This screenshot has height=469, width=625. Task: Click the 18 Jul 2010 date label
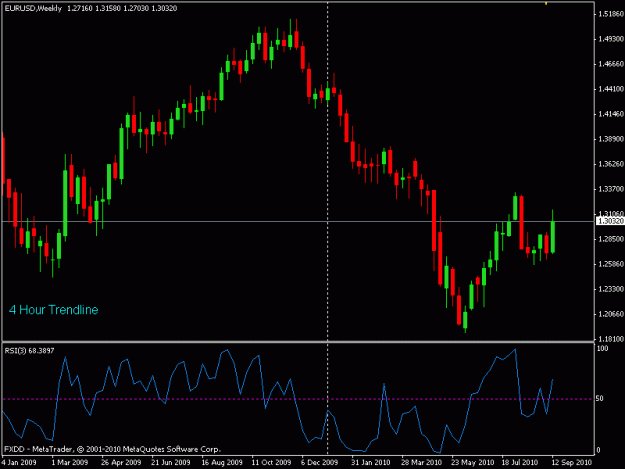pyautogui.click(x=519, y=463)
